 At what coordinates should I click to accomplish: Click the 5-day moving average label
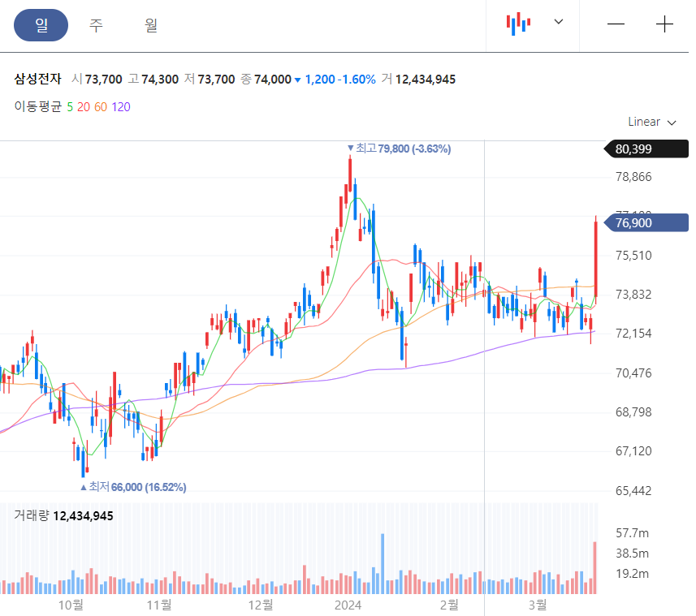(70, 107)
